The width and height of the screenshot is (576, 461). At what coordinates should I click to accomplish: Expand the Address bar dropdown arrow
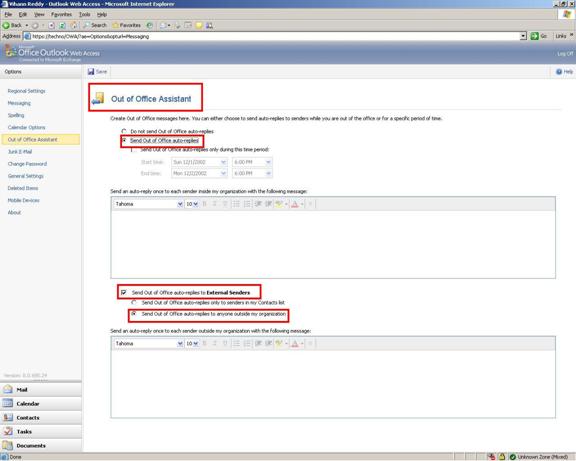pos(523,36)
